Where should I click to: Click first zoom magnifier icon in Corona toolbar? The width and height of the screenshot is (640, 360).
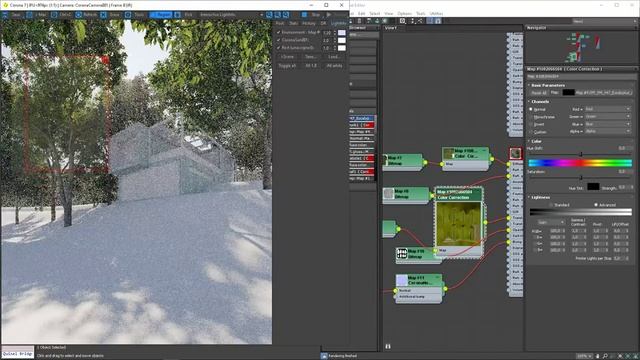click(269, 15)
